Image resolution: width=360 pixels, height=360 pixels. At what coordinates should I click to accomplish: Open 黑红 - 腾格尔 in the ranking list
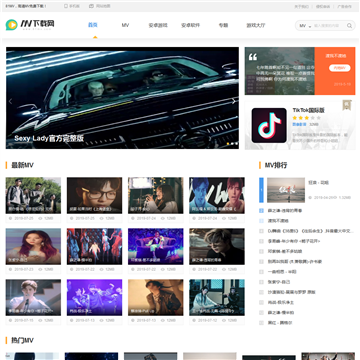(280, 323)
